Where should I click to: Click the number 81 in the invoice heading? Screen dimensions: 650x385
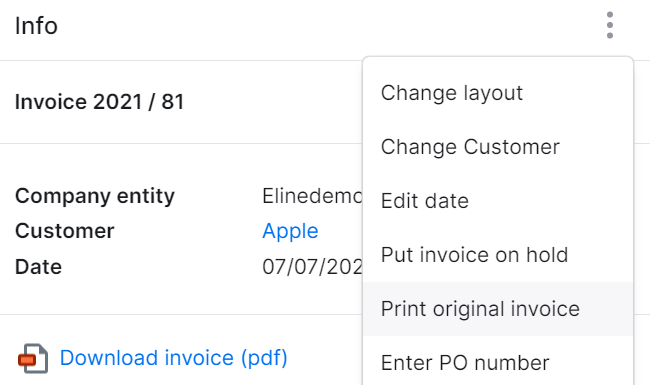point(173,102)
